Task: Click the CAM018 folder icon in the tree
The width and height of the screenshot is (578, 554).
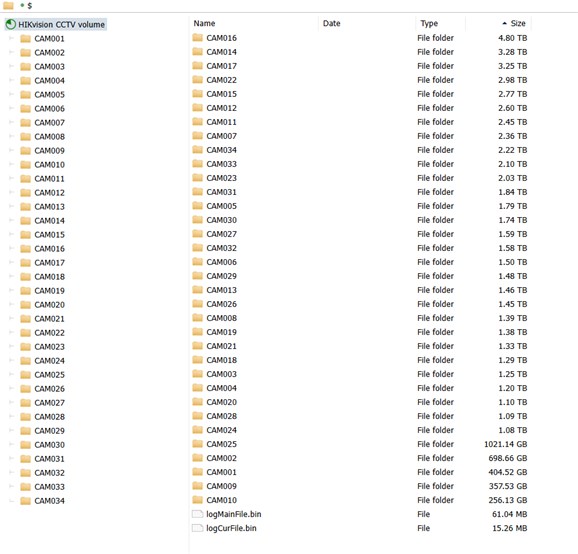Action: pyautogui.click(x=25, y=276)
